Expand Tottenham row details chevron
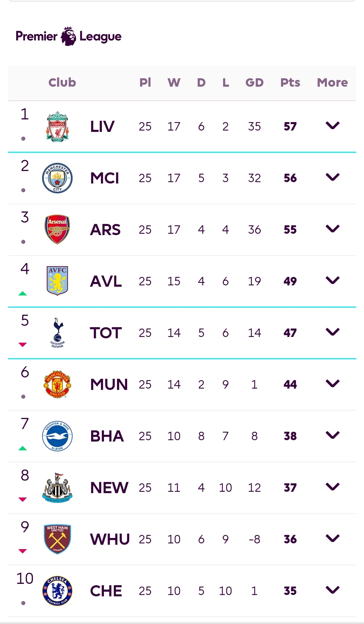This screenshot has height=624, width=364. tap(332, 332)
